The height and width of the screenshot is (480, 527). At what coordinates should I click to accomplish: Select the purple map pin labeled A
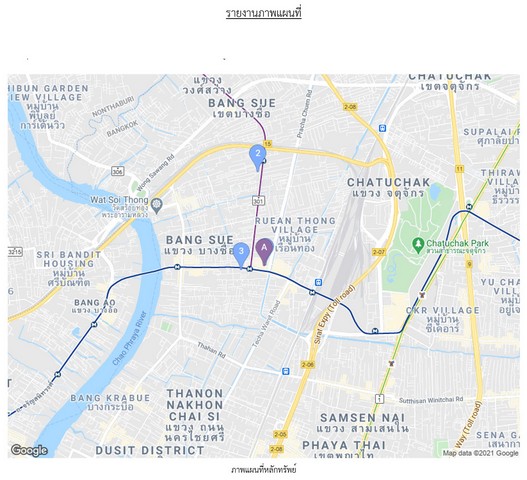[x=265, y=251]
